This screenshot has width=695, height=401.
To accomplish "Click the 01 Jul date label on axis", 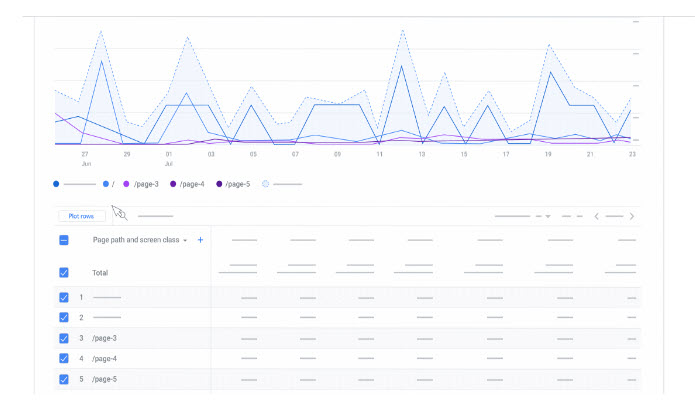I will click(169, 159).
